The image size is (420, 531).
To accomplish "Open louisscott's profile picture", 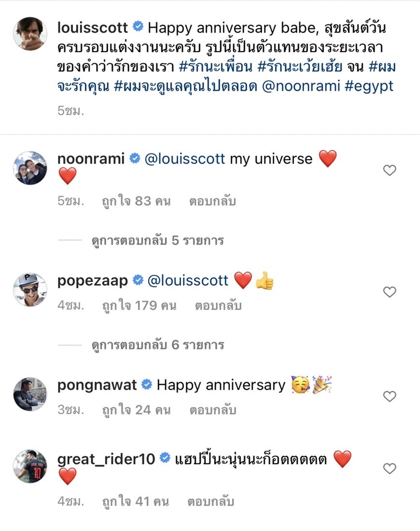I will [x=30, y=33].
